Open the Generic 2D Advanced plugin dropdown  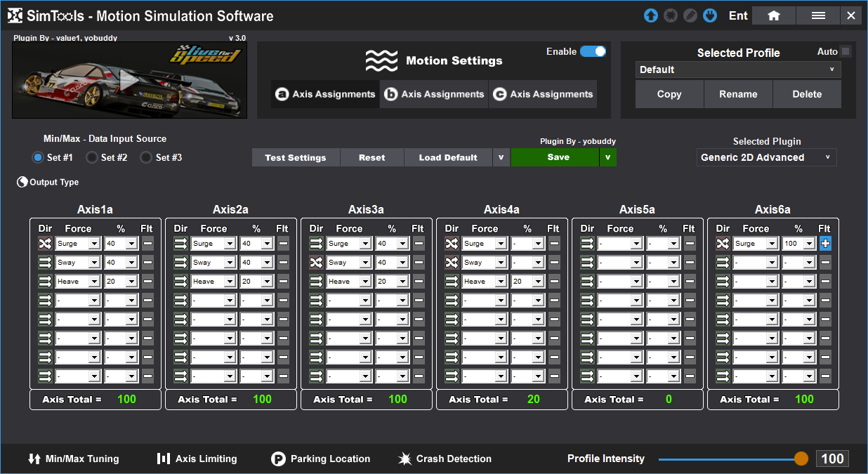tap(766, 157)
